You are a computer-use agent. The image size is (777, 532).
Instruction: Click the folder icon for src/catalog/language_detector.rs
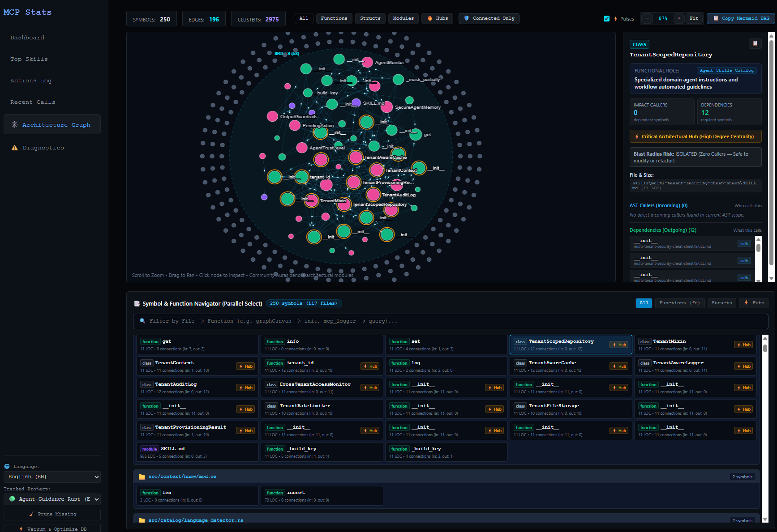point(142,520)
